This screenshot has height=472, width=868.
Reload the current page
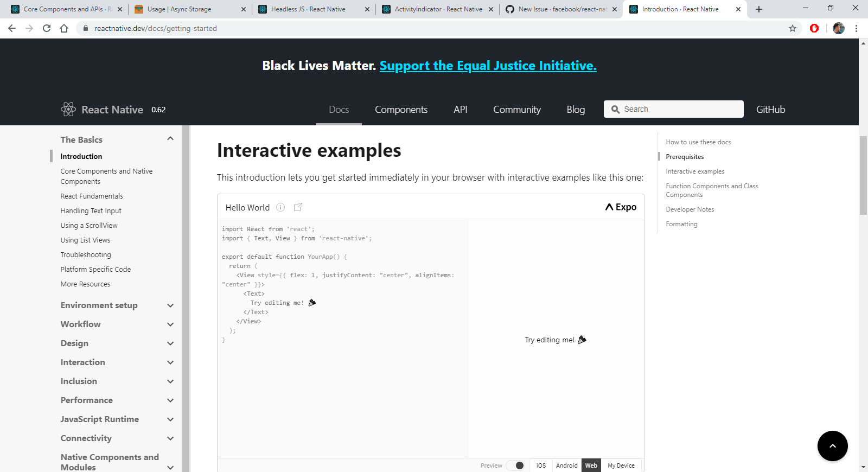[x=47, y=28]
